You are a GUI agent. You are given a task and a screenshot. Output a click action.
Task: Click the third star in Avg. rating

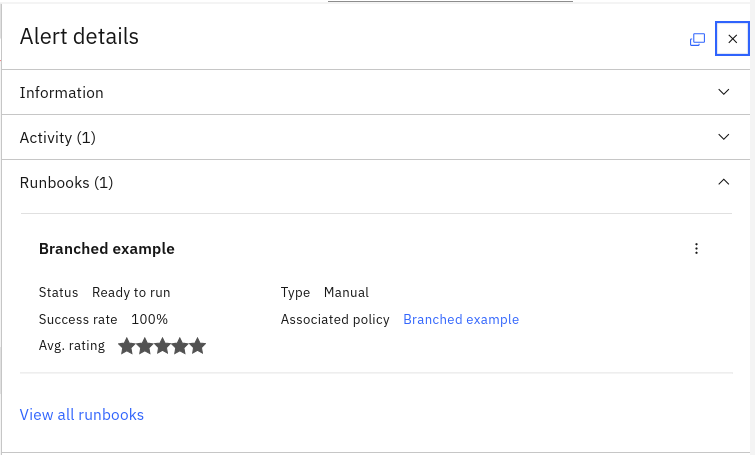pyautogui.click(x=162, y=346)
